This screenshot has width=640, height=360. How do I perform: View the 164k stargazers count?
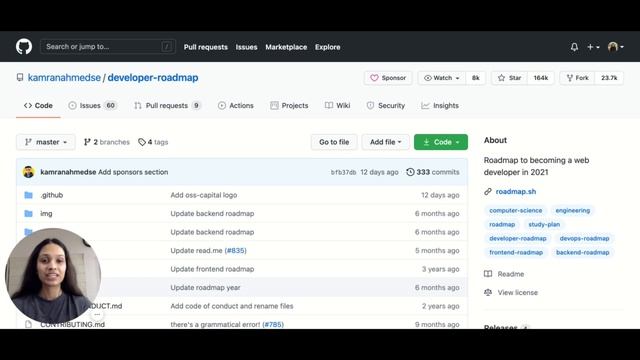[540, 78]
